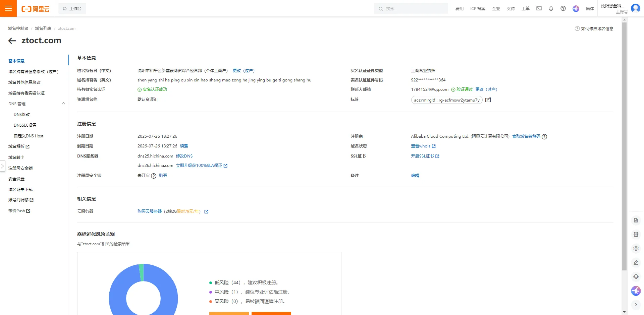The image size is (644, 315).
Task: Open the 支持 top menu
Action: (x=511, y=9)
